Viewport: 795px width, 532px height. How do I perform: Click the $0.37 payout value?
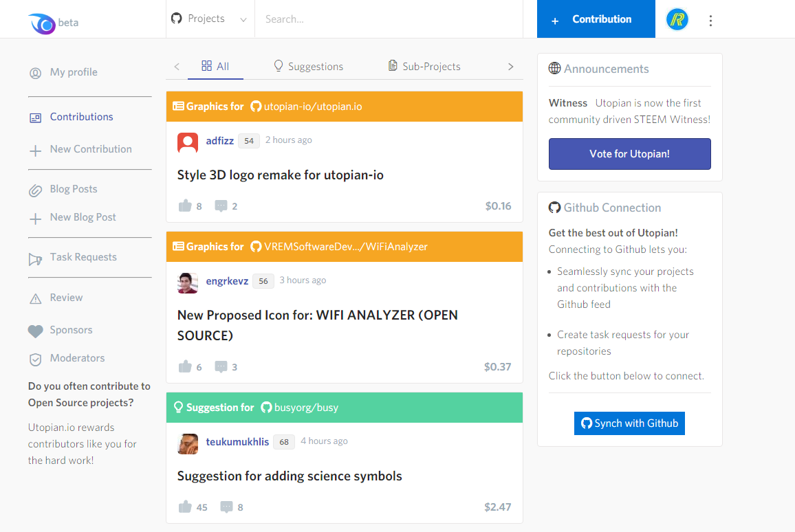click(497, 366)
